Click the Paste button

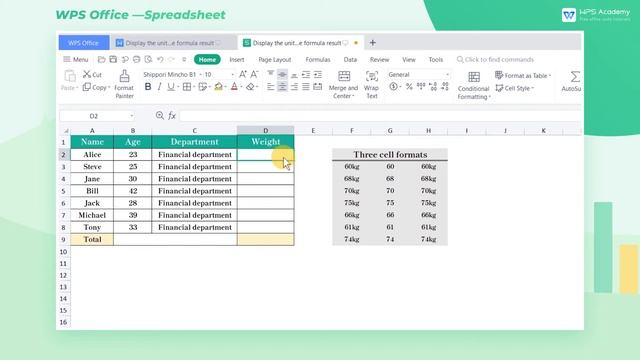coord(69,80)
